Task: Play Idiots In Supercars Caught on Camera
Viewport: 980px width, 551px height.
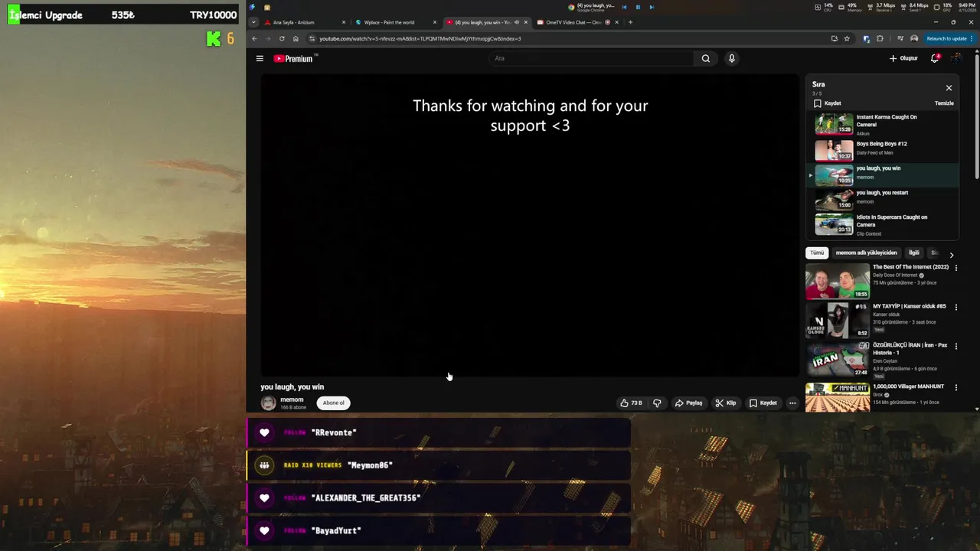Action: pyautogui.click(x=882, y=224)
